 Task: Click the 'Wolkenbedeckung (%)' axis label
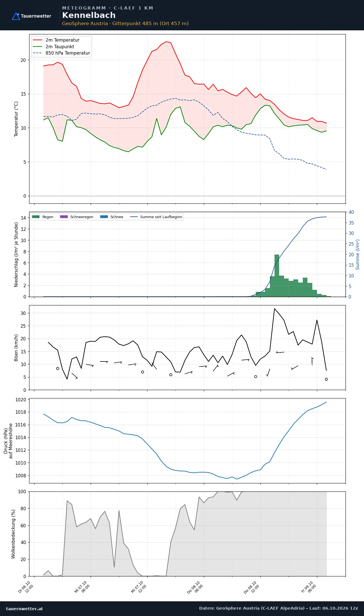tap(13, 534)
